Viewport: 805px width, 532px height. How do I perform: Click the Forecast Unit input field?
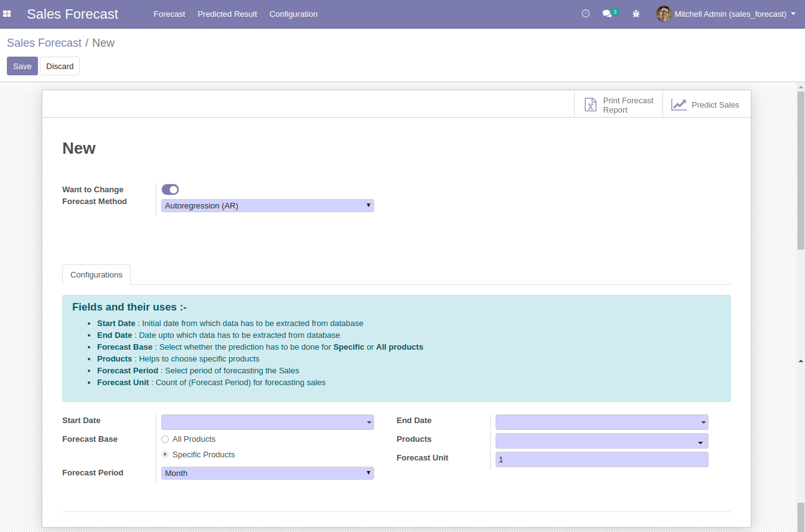tap(601, 460)
